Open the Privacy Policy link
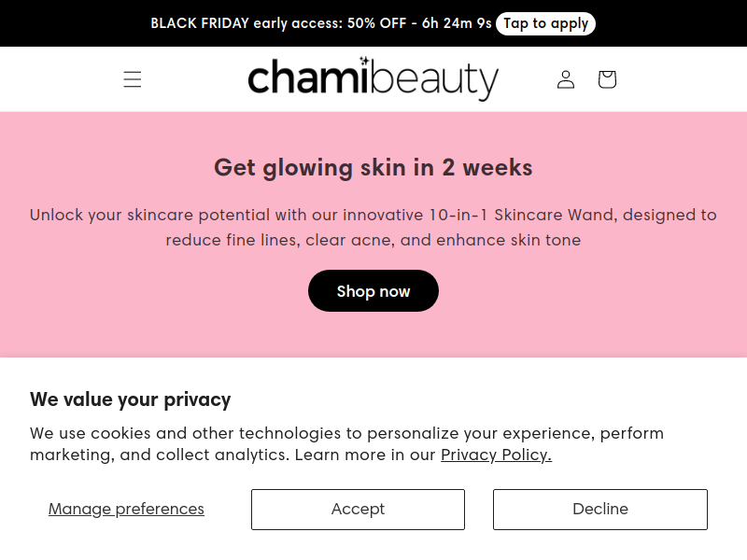This screenshot has width=747, height=560. (496, 455)
